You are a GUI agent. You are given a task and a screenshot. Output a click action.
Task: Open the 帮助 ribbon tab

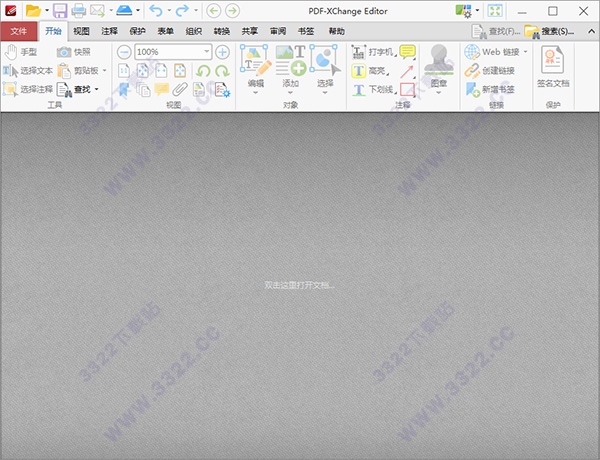pos(337,31)
